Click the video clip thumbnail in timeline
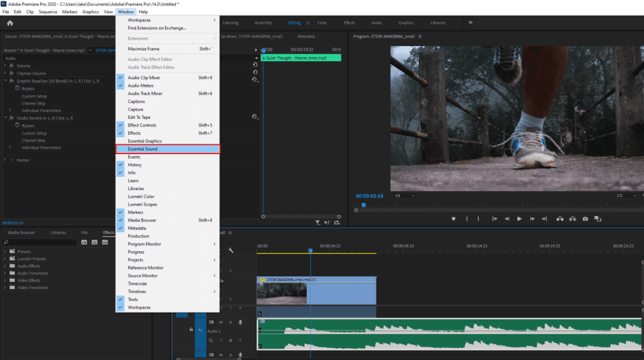644x360 pixels. coord(282,293)
